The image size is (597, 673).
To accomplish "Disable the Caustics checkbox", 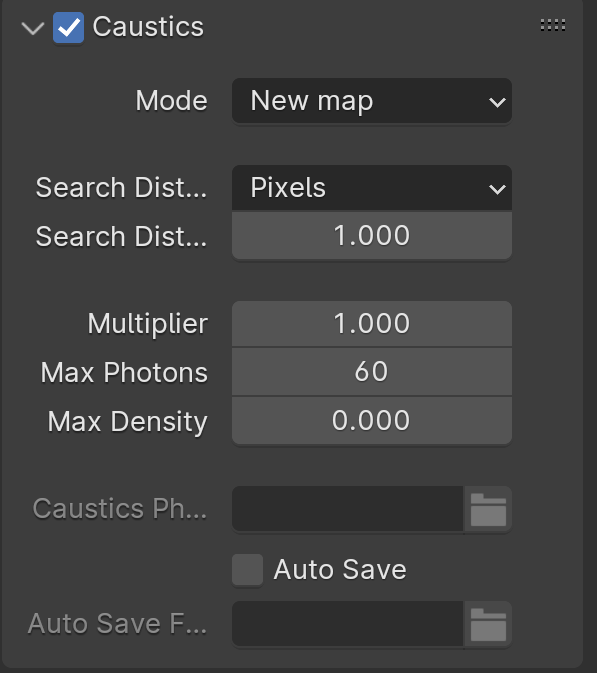I will pos(68,28).
